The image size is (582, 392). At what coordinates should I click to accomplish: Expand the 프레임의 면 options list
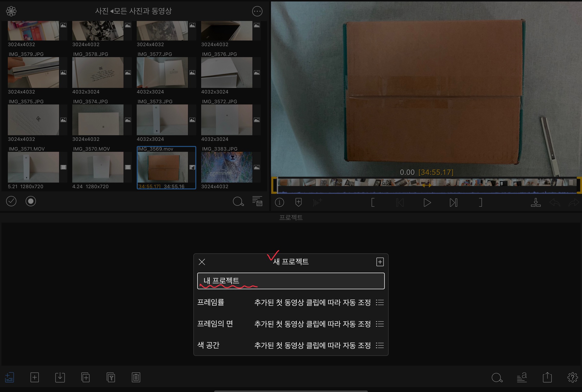coord(380,324)
